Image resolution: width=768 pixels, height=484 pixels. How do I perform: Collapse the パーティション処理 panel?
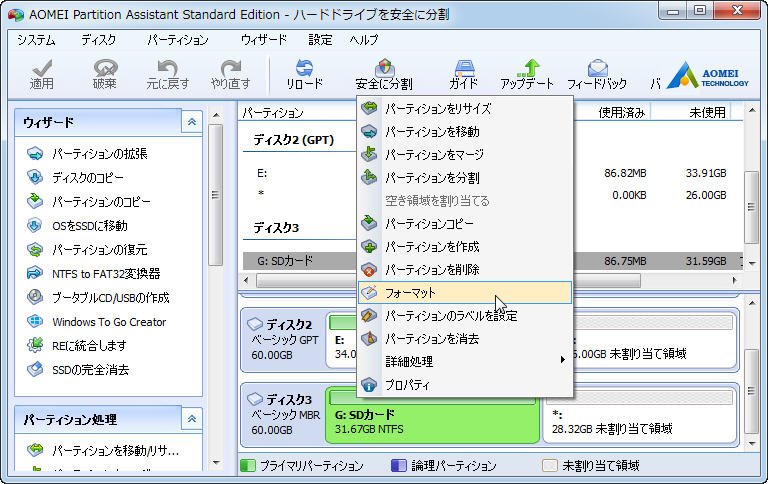(x=192, y=419)
